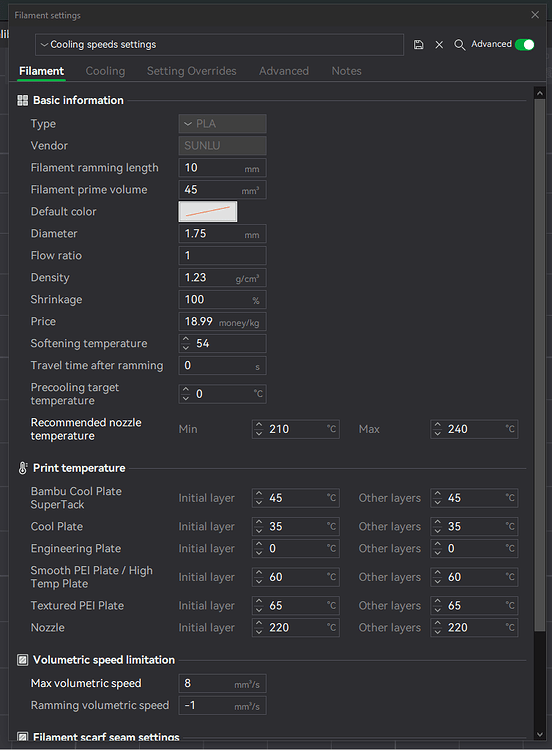This screenshot has width=552, height=750.
Task: Edit the Max volumetric speed field
Action: tap(222, 684)
